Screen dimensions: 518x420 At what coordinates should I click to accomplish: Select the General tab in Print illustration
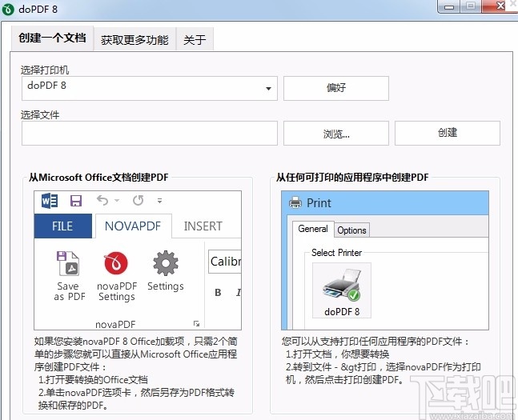[x=313, y=229]
